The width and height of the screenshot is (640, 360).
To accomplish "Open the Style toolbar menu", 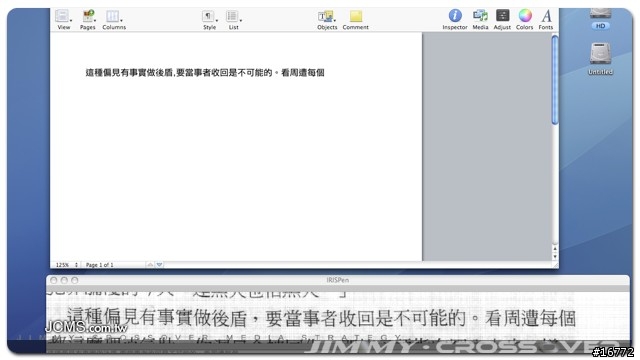I will click(210, 19).
